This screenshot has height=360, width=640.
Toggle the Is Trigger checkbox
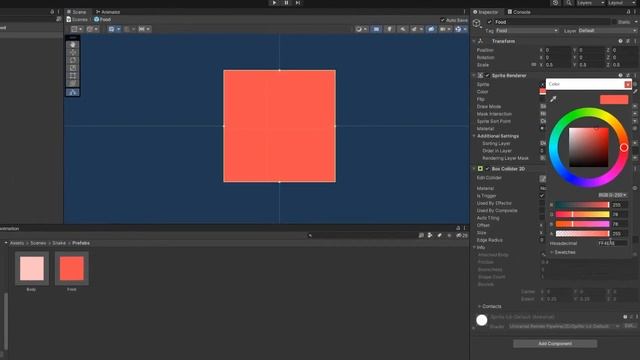tap(542, 196)
